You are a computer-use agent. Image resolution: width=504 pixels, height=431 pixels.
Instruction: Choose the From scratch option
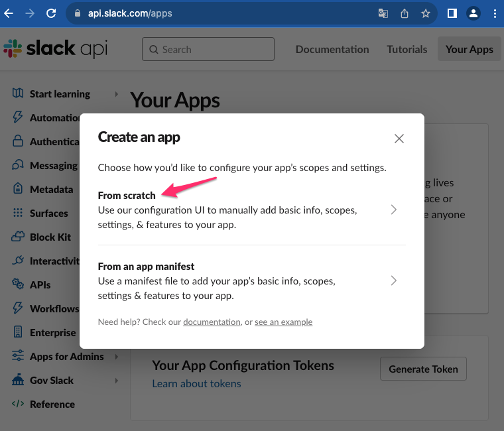pos(252,210)
